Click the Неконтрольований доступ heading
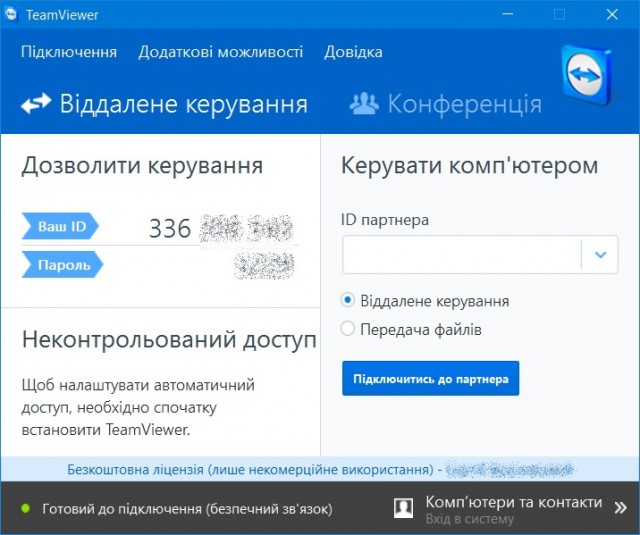 click(169, 340)
